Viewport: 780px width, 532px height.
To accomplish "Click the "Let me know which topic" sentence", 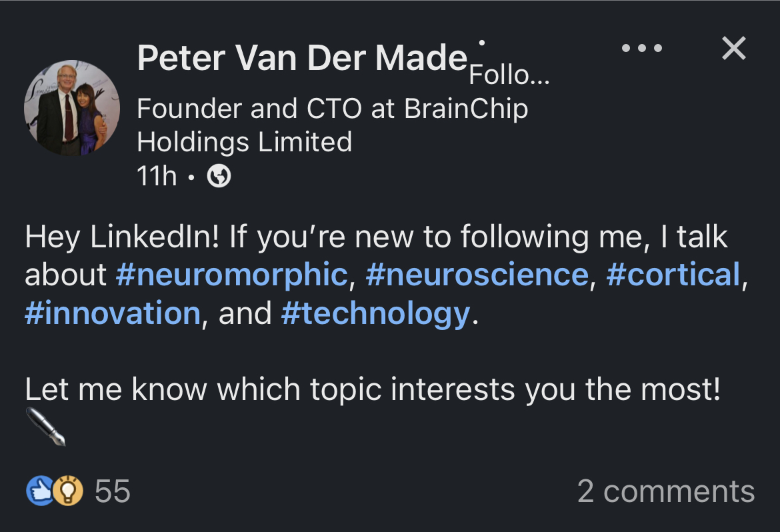I will click(x=372, y=390).
